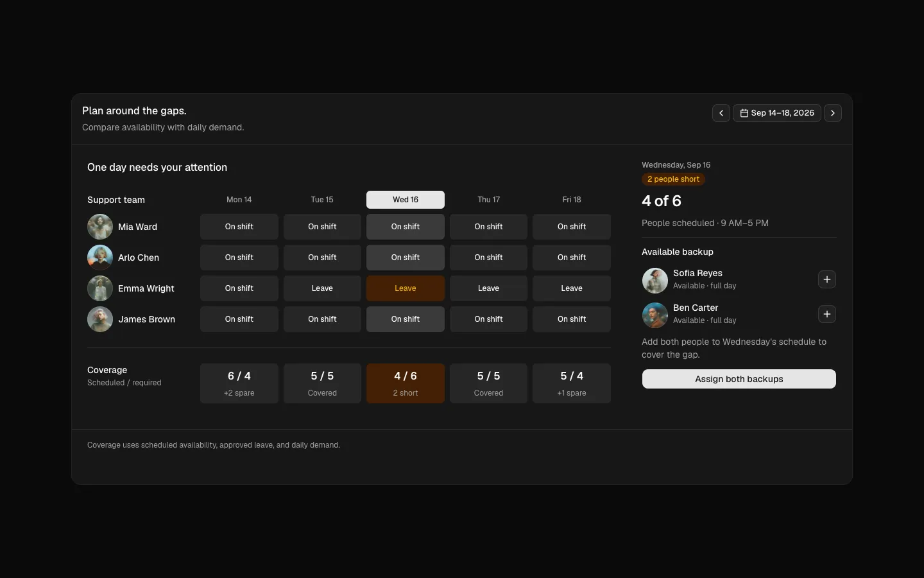The height and width of the screenshot is (578, 924).
Task: Select Tuesday 5 / 5 Covered cell
Action: pyautogui.click(x=322, y=383)
